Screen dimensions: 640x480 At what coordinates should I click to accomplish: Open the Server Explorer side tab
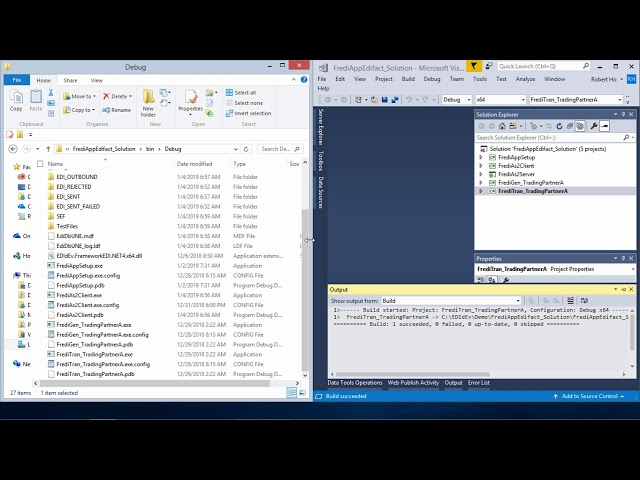click(x=321, y=127)
